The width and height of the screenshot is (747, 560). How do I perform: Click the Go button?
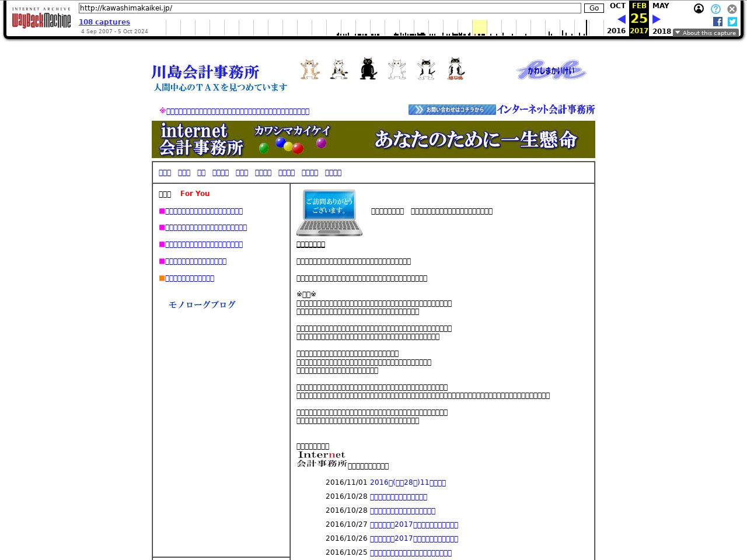594,8
